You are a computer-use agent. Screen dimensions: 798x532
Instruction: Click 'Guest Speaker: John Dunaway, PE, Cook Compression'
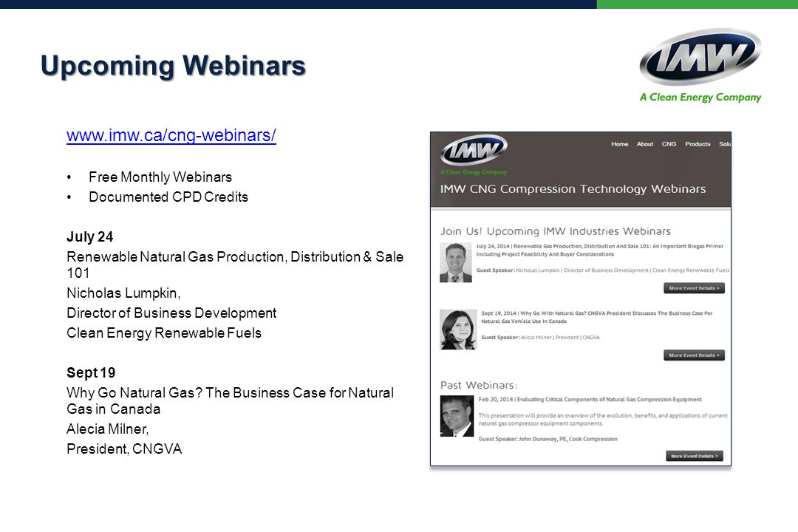point(548,439)
